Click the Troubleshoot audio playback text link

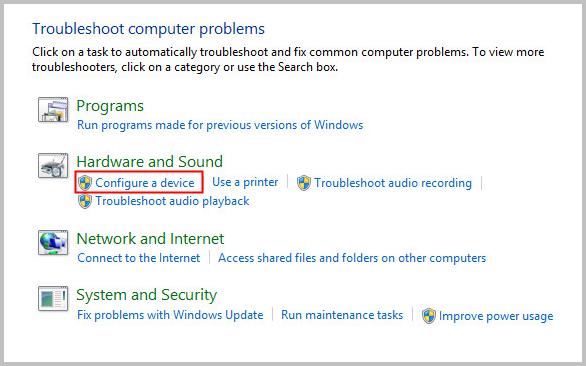172,201
